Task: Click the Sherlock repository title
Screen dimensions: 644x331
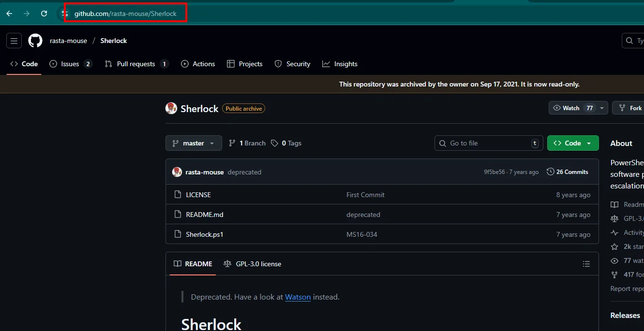Action: 199,109
